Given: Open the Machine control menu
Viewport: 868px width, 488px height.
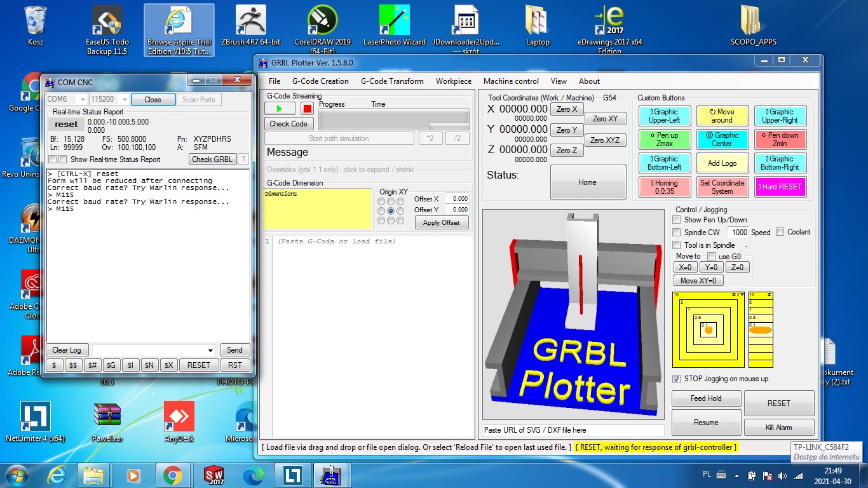Looking at the screenshot, I should tap(511, 81).
